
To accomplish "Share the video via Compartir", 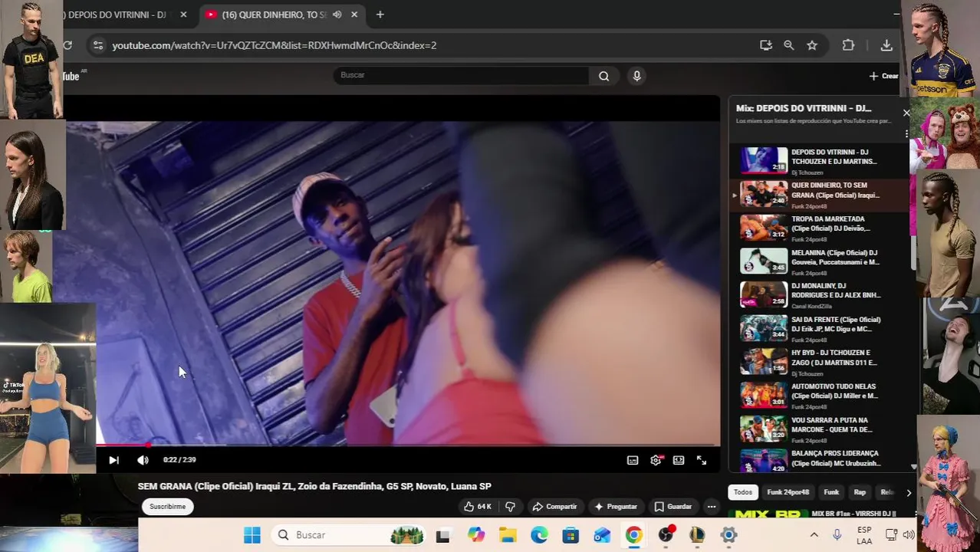I will (x=554, y=507).
